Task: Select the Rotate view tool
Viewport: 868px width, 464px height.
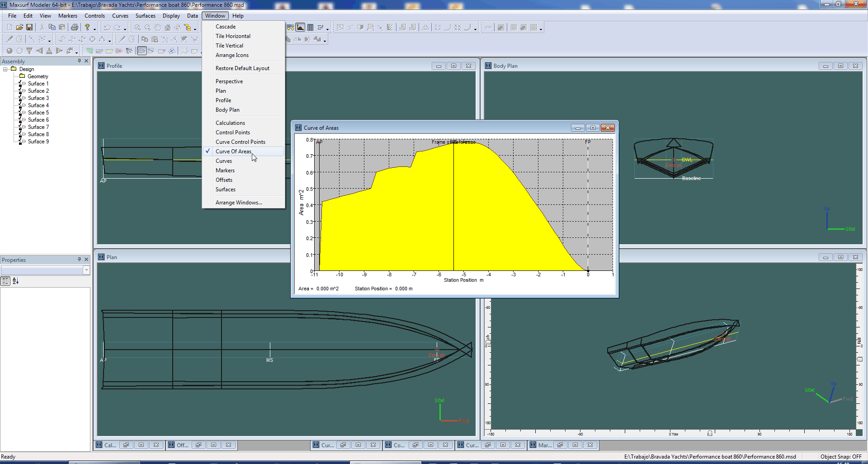Action: (178, 28)
